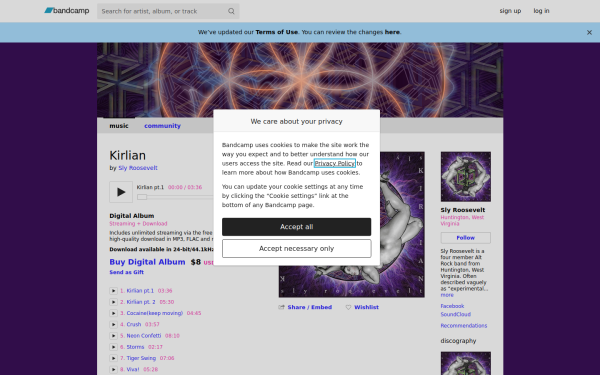Open the Recommendations link

pyautogui.click(x=464, y=326)
